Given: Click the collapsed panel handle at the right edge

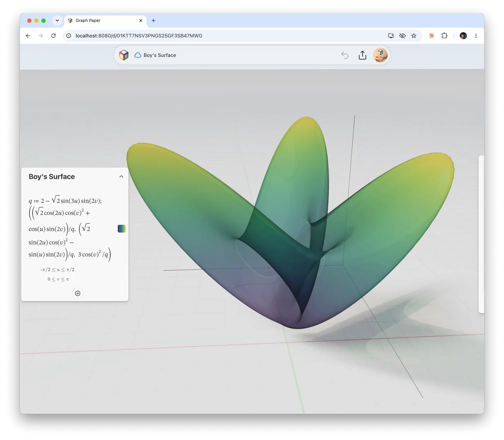Looking at the screenshot, I should click(481, 234).
